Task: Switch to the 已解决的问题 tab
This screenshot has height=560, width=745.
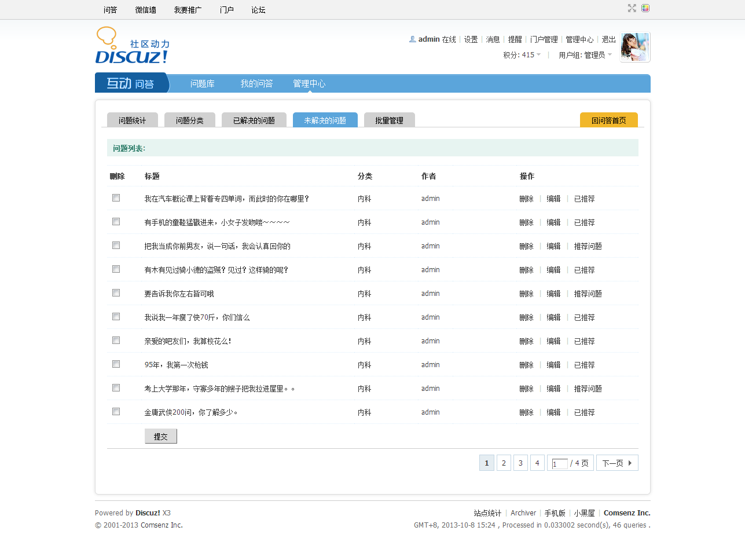Action: (254, 120)
